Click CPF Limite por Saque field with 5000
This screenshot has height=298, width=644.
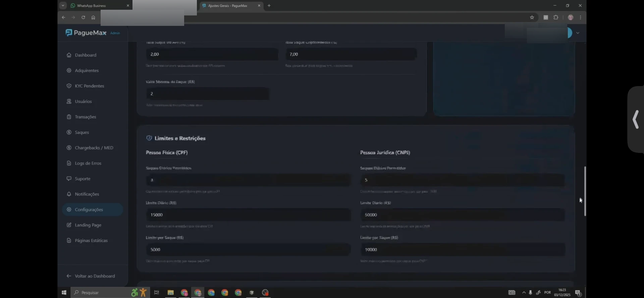[249, 250]
